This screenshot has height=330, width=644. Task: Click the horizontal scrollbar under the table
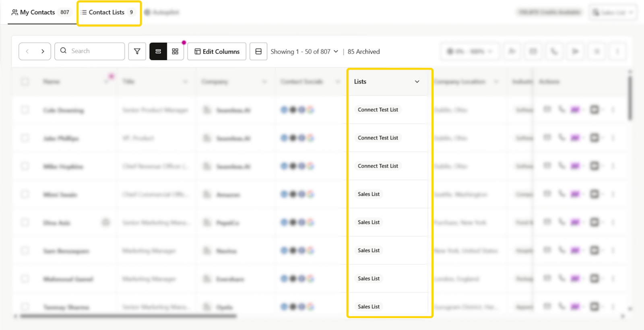(x=128, y=316)
